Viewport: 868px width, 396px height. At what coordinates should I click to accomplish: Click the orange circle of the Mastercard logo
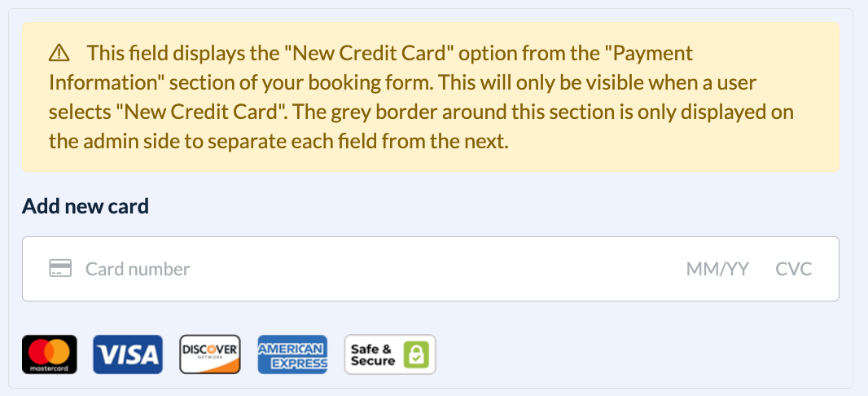click(59, 351)
